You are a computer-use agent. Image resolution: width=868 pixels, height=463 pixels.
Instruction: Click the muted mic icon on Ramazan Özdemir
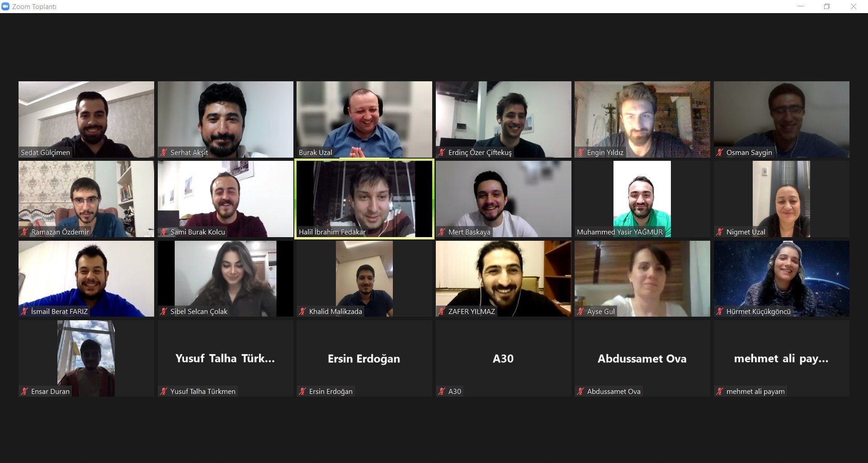24,232
